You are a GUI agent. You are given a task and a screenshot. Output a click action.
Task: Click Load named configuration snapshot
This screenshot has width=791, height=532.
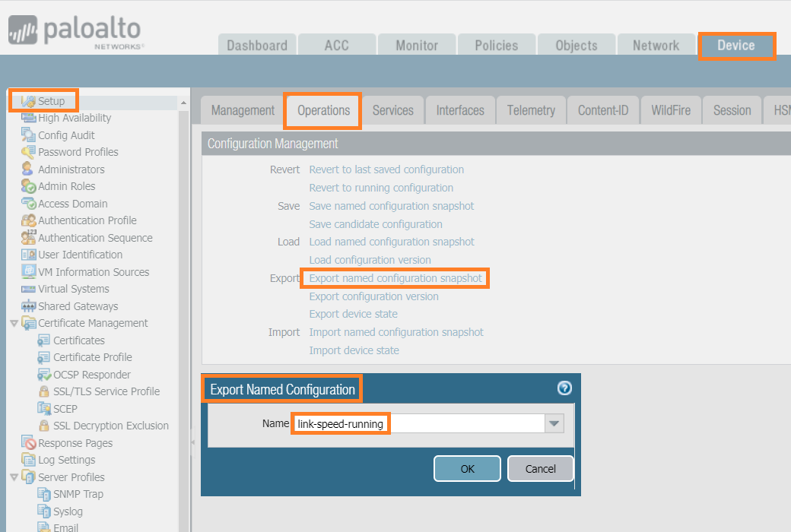392,242
